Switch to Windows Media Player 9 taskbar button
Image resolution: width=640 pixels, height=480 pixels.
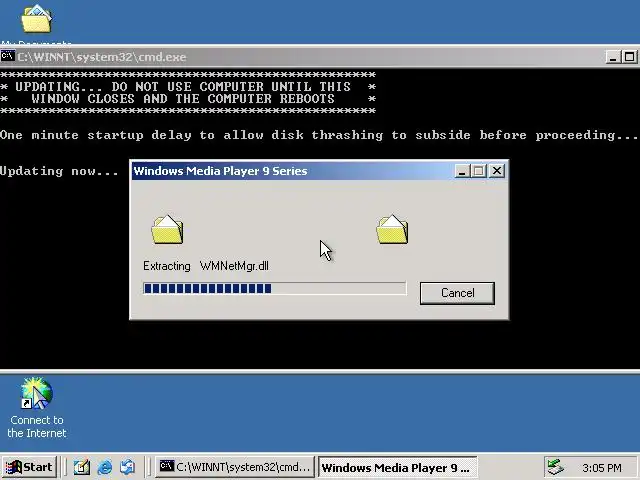click(397, 467)
